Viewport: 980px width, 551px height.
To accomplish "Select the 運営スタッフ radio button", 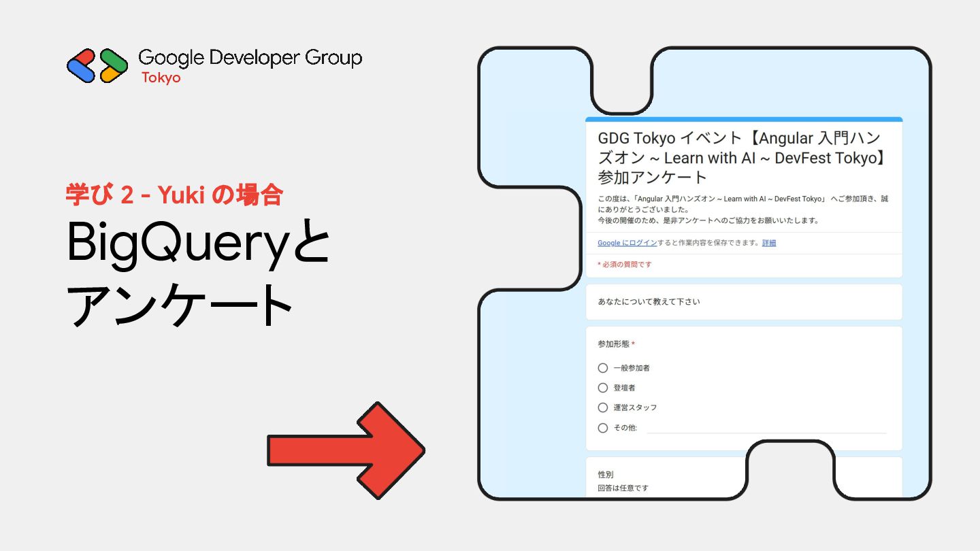I will click(602, 407).
